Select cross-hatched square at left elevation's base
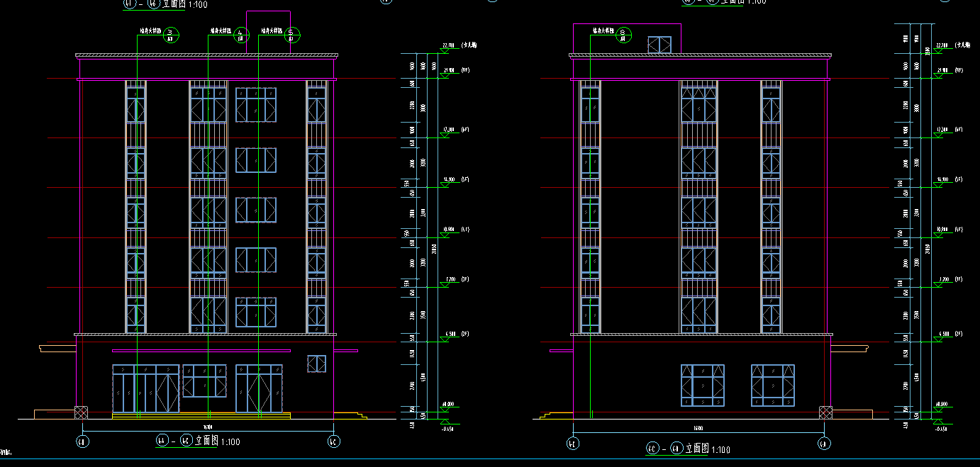This screenshot has height=467, width=980. click(82, 412)
